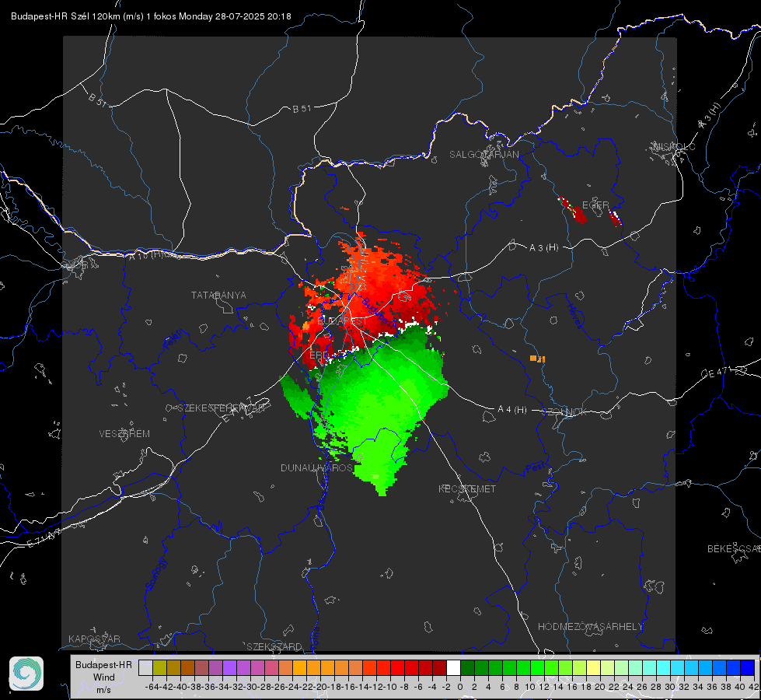Click the VESZPRÉM city label

click(x=124, y=434)
